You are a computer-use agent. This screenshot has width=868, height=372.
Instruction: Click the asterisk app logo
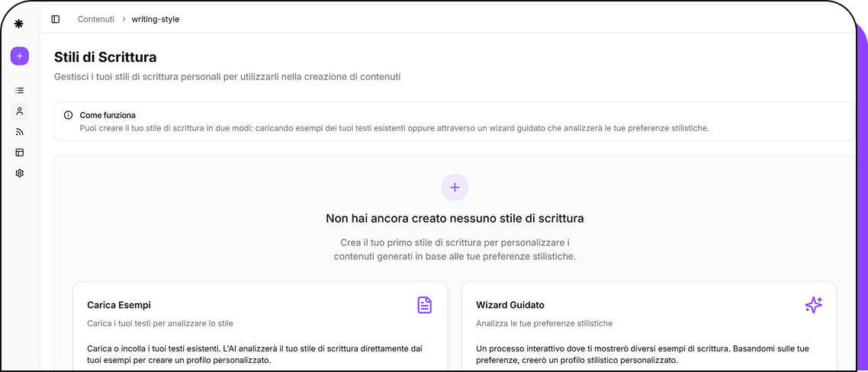click(x=19, y=24)
